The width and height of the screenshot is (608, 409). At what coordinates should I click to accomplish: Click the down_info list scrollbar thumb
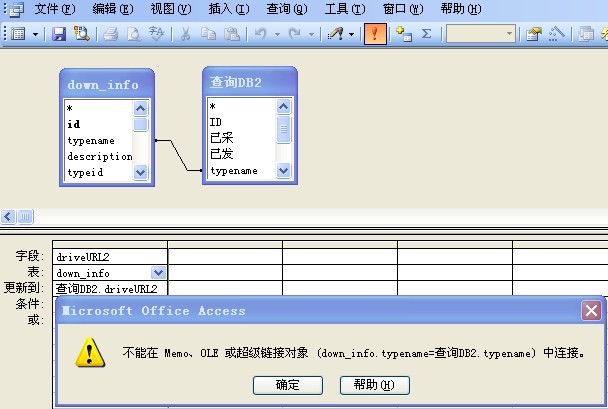pyautogui.click(x=140, y=124)
